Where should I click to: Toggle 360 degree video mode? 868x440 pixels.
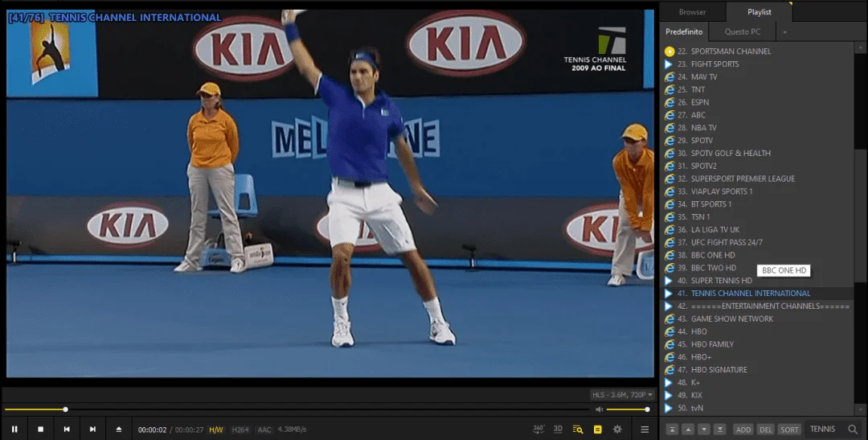click(538, 429)
